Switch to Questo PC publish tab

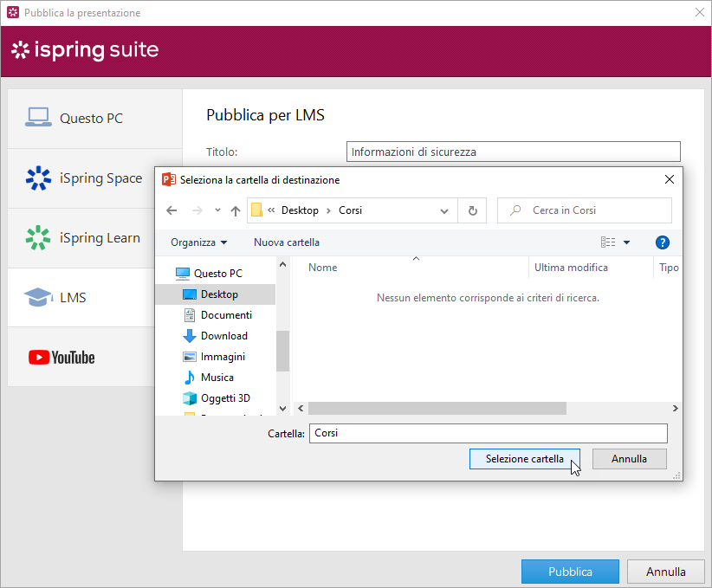tap(95, 118)
